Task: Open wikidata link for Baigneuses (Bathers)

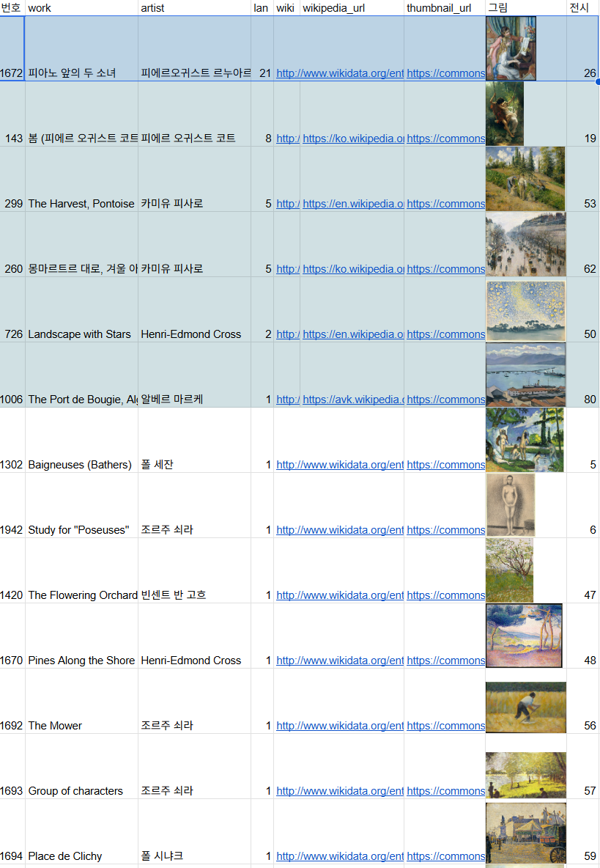Action: [339, 465]
